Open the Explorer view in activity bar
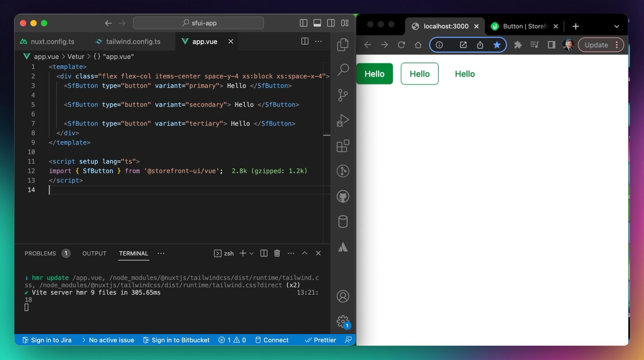This screenshot has width=644, height=360. coord(343,44)
